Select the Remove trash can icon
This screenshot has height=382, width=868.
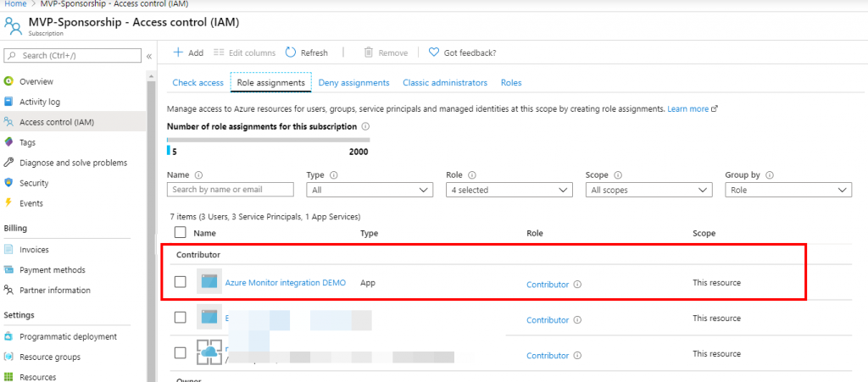coord(368,53)
